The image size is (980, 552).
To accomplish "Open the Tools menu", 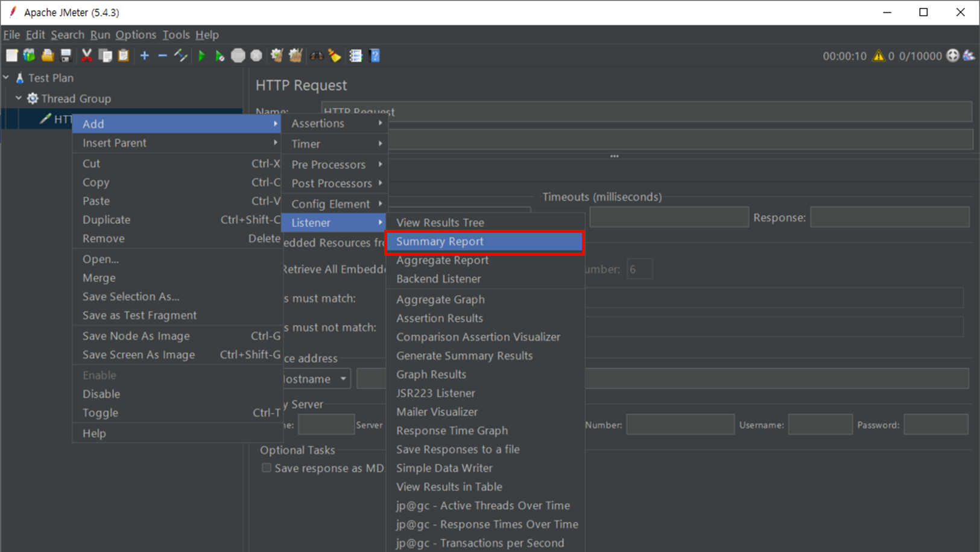I will point(175,35).
